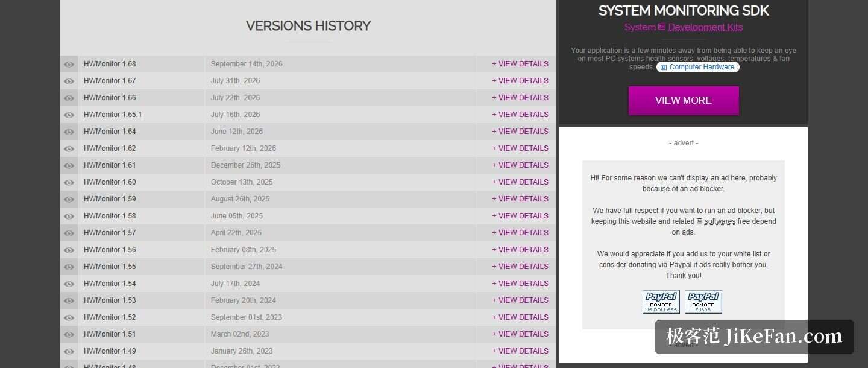The image size is (868, 368).
Task: Click the eye icon for HWMonitor 1.57
Action: [x=69, y=233]
